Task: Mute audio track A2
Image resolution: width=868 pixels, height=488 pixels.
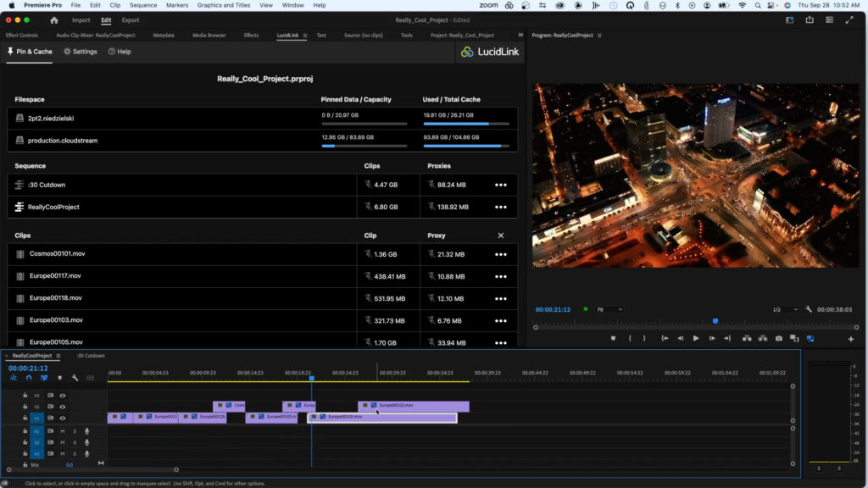Action: click(62, 442)
